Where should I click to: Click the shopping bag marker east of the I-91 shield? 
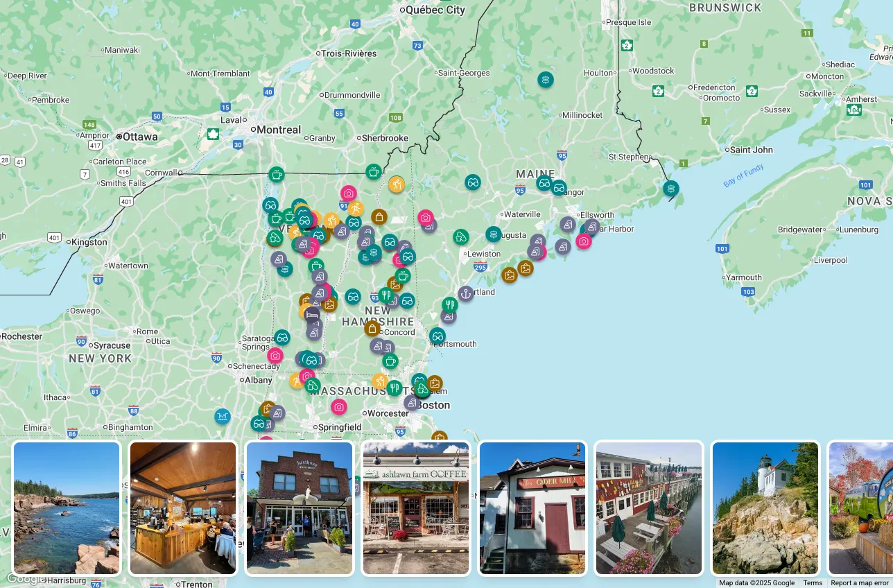[379, 217]
